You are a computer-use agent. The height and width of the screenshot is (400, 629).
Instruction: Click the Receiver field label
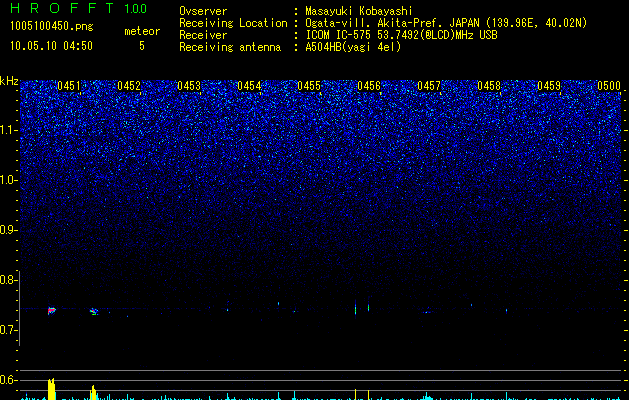coord(203,35)
